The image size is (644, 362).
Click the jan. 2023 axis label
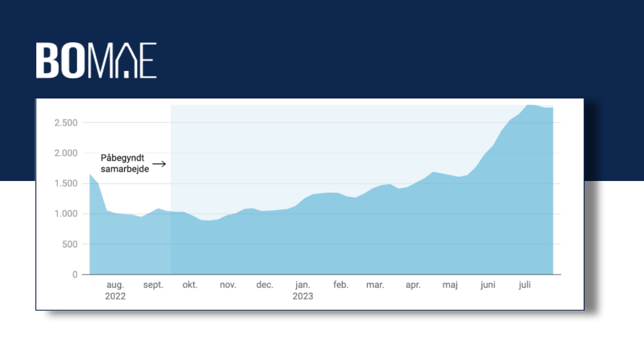(303, 290)
